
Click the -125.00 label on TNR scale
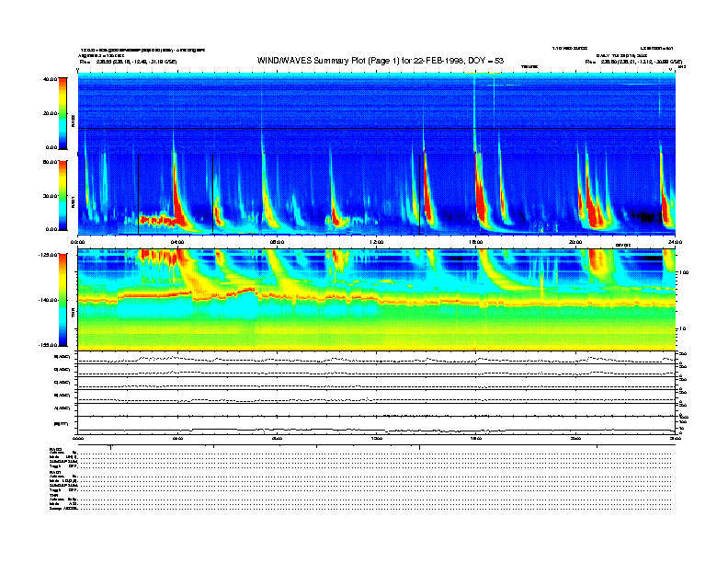tap(48, 255)
